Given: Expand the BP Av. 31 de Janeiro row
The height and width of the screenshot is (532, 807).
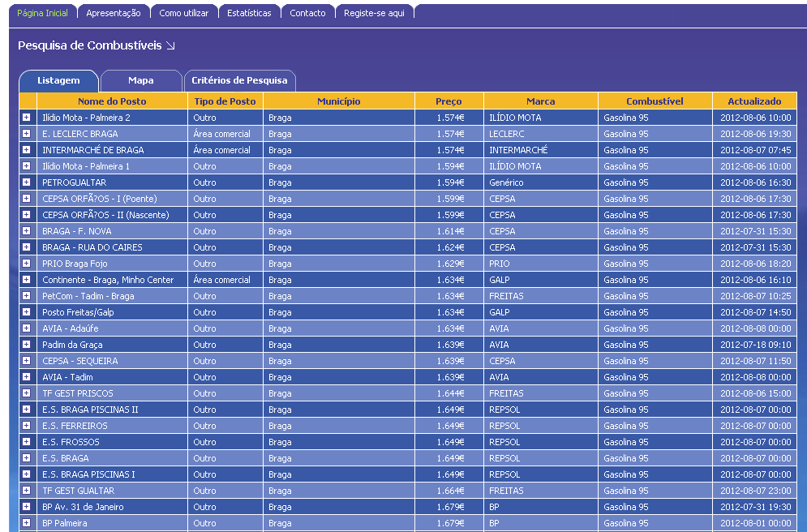Looking at the screenshot, I should pyautogui.click(x=26, y=506).
